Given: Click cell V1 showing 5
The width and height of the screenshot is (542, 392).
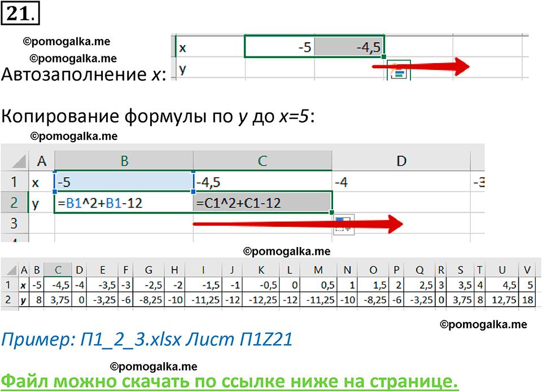Looking at the screenshot, I should point(527,285).
